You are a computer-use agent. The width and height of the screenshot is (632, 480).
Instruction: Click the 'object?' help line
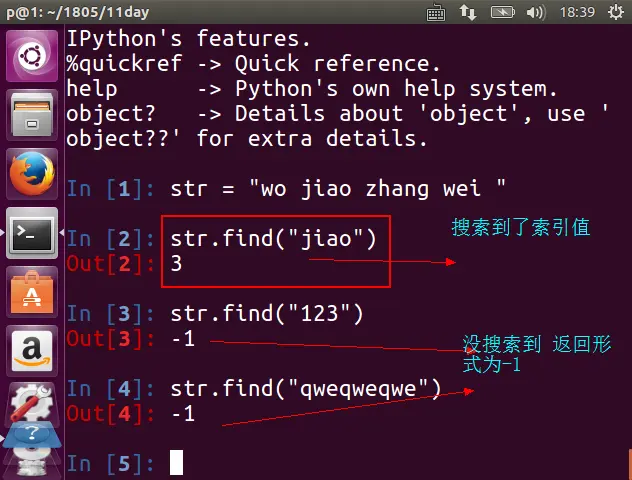click(x=337, y=114)
